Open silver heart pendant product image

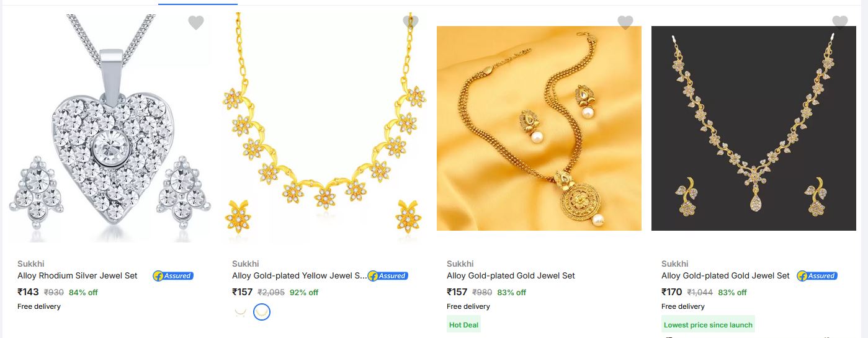click(x=110, y=128)
